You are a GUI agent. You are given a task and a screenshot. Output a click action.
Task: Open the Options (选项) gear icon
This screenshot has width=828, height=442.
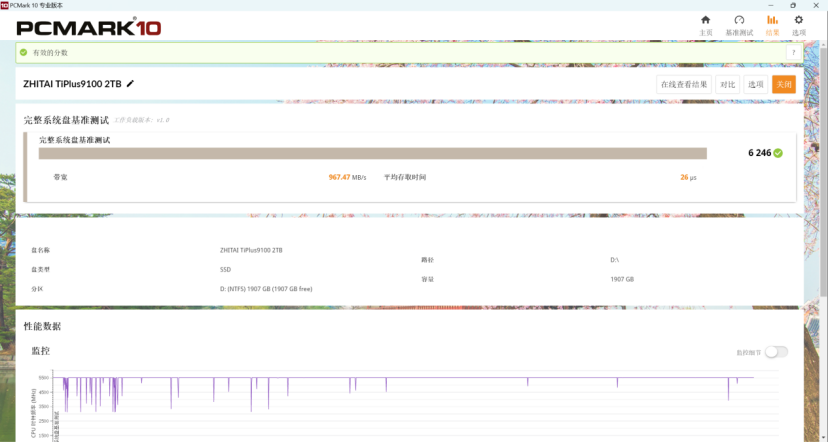(798, 20)
